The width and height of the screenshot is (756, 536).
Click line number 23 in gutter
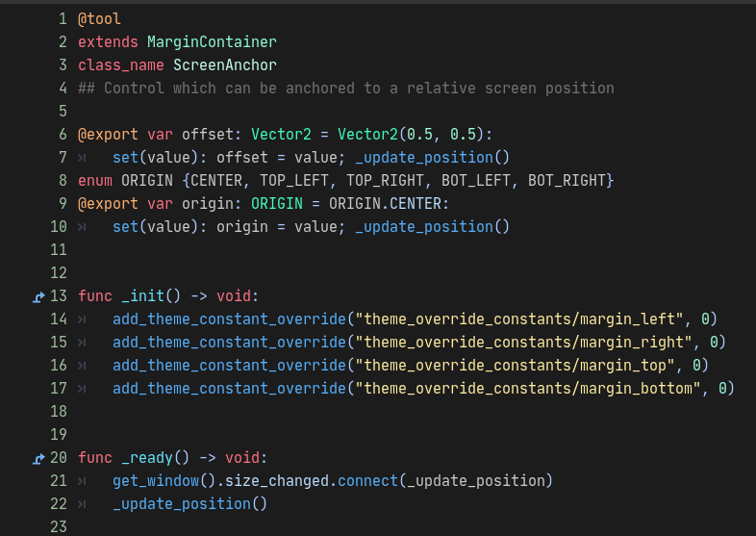pyautogui.click(x=59, y=526)
